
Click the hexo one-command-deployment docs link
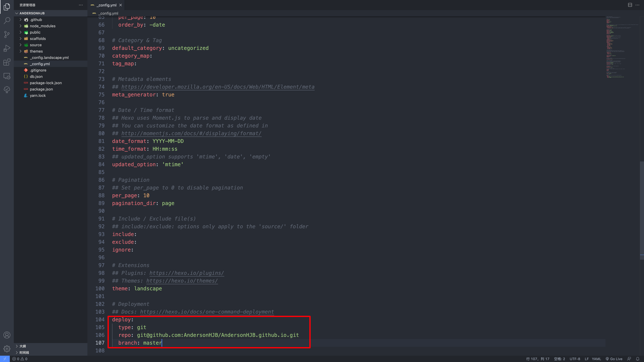[207, 312]
